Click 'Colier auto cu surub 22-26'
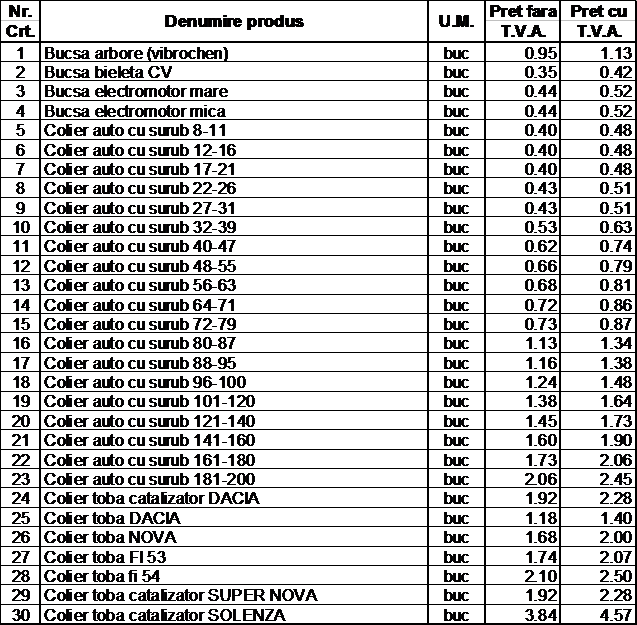The width and height of the screenshot is (637, 625). tap(140, 189)
